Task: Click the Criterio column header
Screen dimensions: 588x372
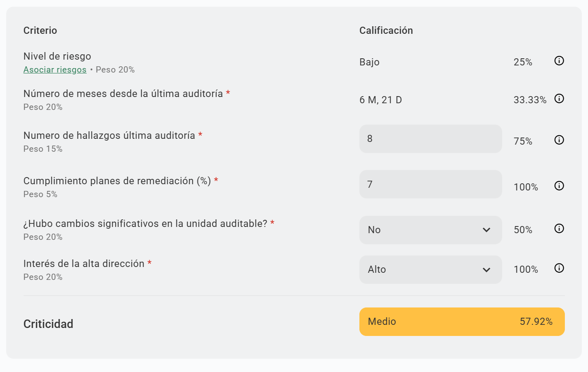Action: click(x=40, y=31)
